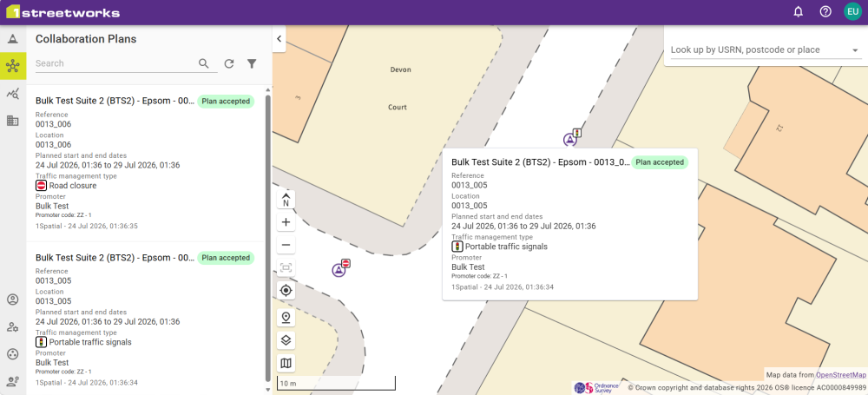Click the place pin map tool
Image resolution: width=868 pixels, height=395 pixels.
coord(286,318)
